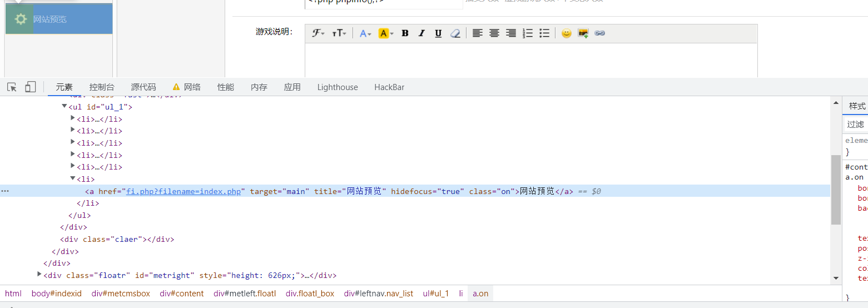Image resolution: width=868 pixels, height=308 pixels.
Task: Collapse the ul id="ul_1" node
Action: pyautogui.click(x=65, y=106)
